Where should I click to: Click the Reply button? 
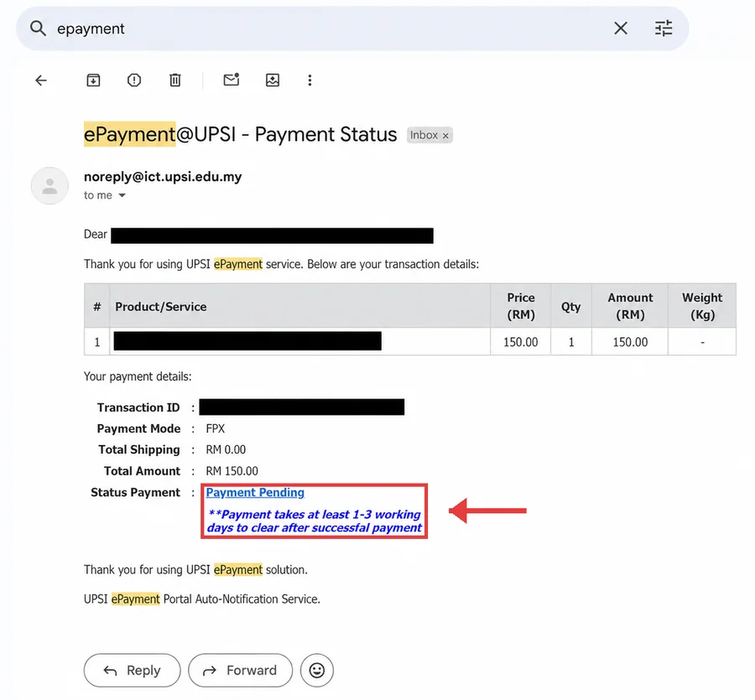pos(132,670)
